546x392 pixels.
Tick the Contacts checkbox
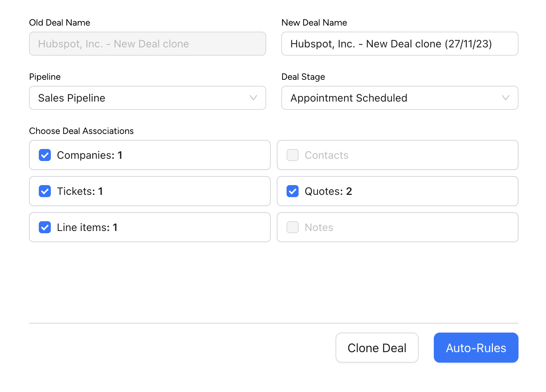coord(293,155)
